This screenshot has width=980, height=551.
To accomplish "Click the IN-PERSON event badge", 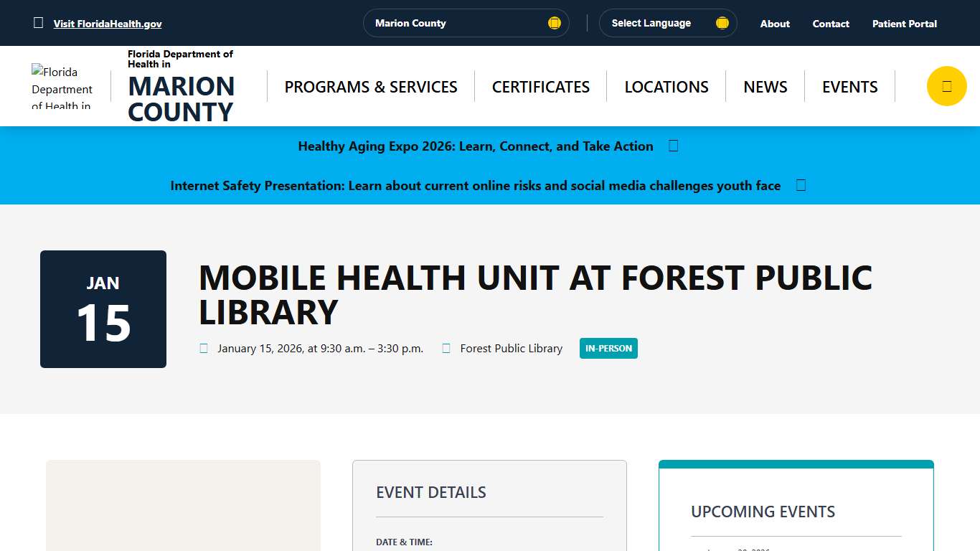I will (608, 348).
